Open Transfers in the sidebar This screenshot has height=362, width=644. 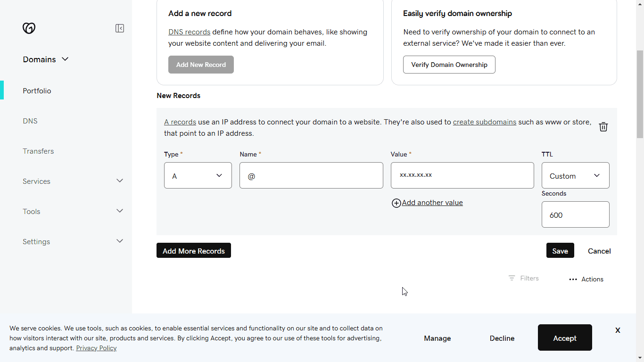[38, 151]
